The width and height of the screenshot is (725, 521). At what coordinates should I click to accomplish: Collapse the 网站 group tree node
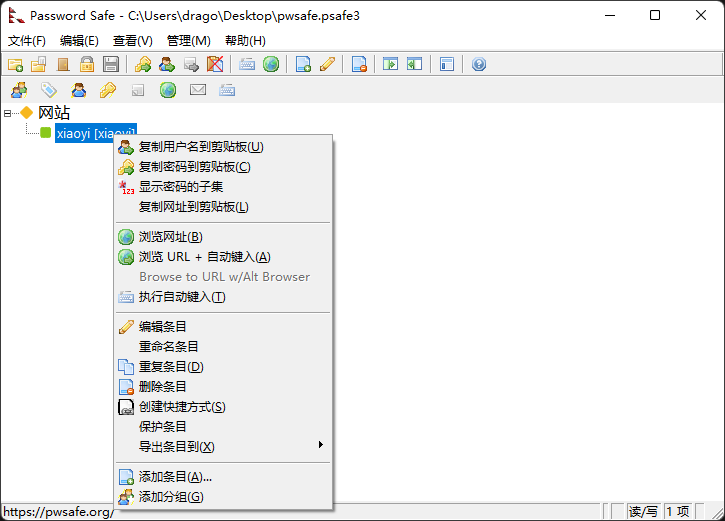pyautogui.click(x=7, y=113)
